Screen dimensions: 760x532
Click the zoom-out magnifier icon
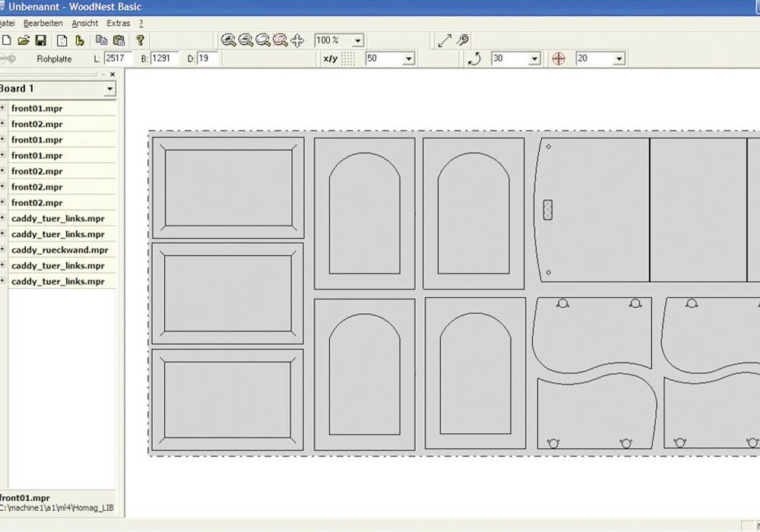pyautogui.click(x=245, y=40)
